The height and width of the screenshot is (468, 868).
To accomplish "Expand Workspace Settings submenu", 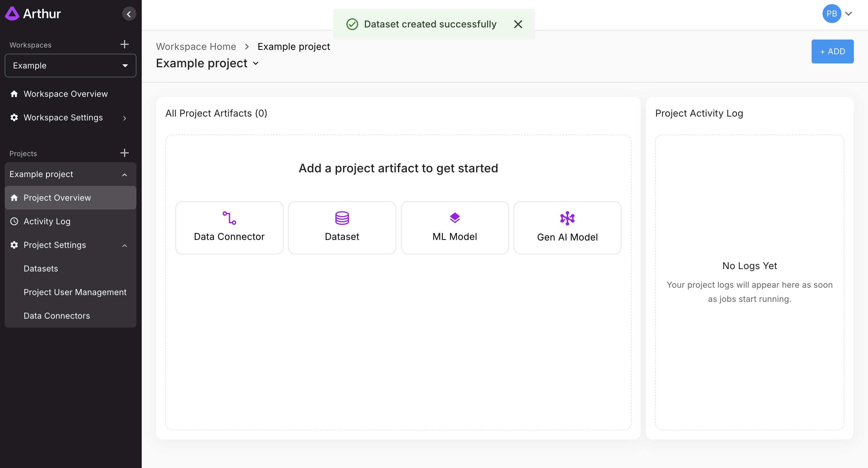I will (x=124, y=118).
